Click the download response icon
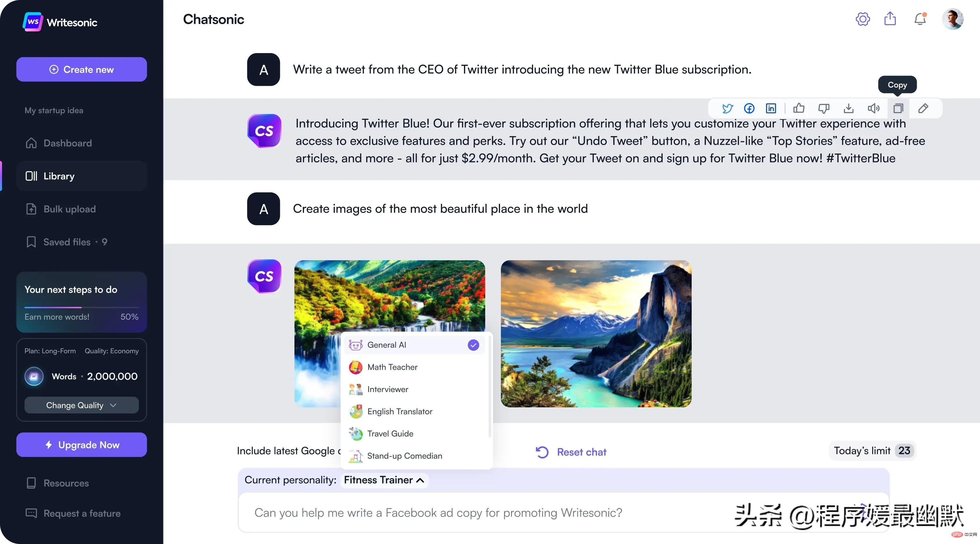This screenshot has width=980, height=544. click(x=847, y=108)
